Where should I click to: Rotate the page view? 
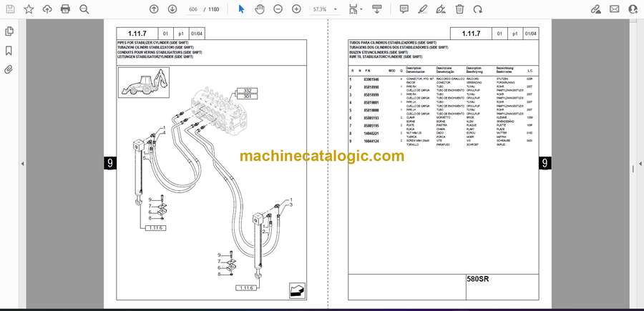pyautogui.click(x=478, y=9)
